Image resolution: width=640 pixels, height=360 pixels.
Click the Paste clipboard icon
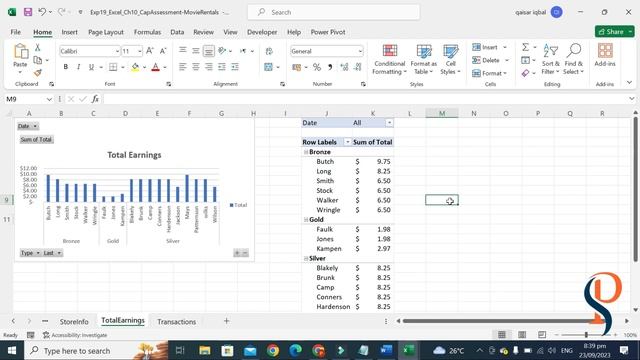(20, 52)
